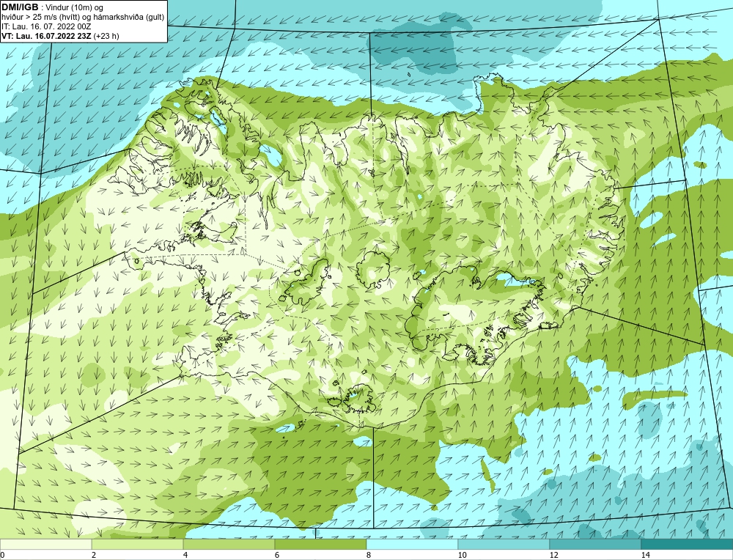Click the scale label '4' on color bar
733x560 pixels.
click(185, 555)
